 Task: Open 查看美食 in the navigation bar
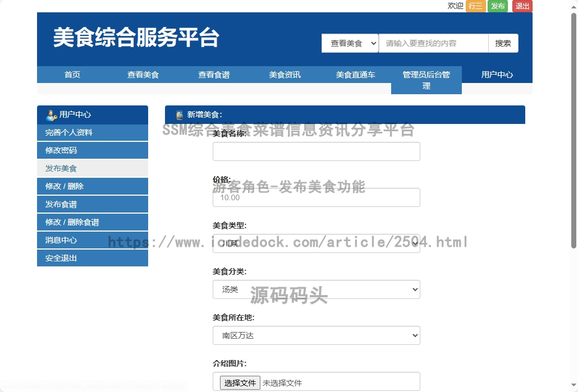click(x=143, y=75)
